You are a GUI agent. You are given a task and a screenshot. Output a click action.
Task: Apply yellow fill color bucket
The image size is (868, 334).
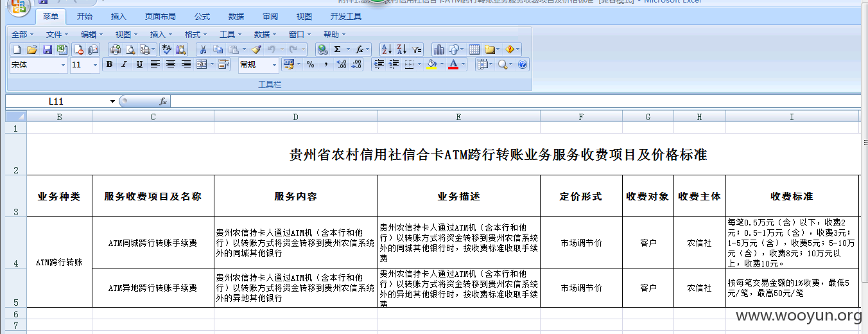point(431,64)
